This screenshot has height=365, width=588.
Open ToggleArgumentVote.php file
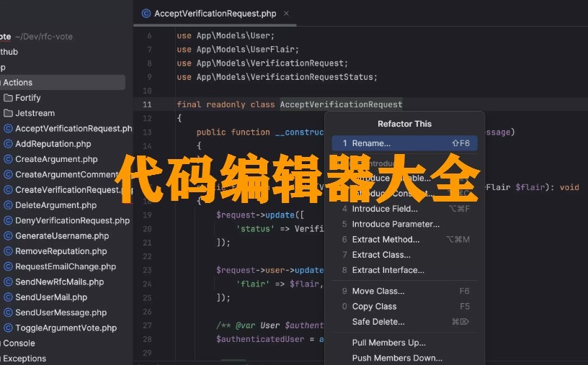coord(66,328)
